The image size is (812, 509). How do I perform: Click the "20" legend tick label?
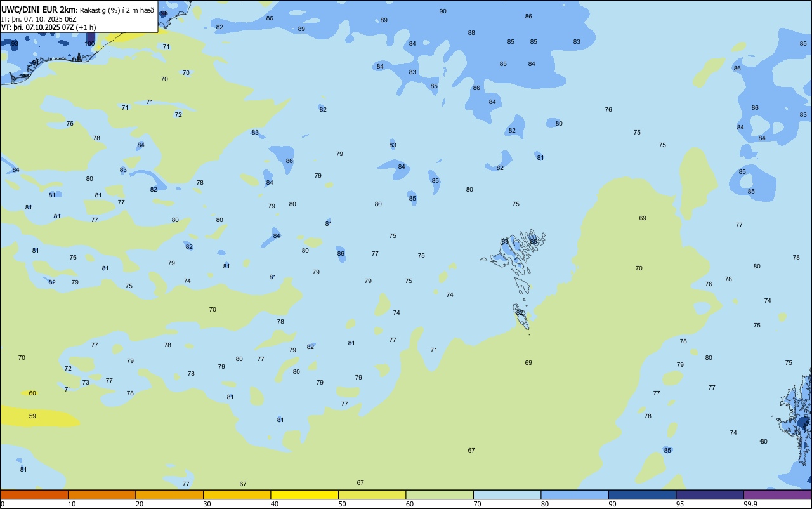coord(139,504)
